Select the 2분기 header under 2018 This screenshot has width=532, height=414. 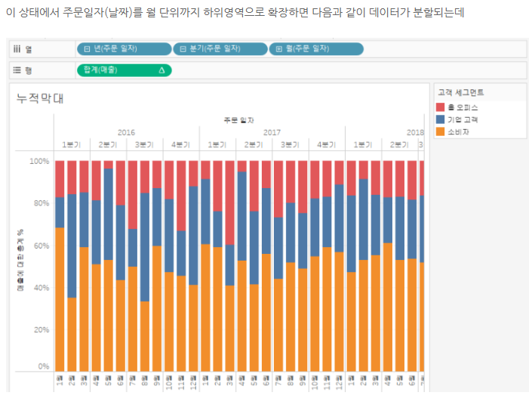(399, 145)
